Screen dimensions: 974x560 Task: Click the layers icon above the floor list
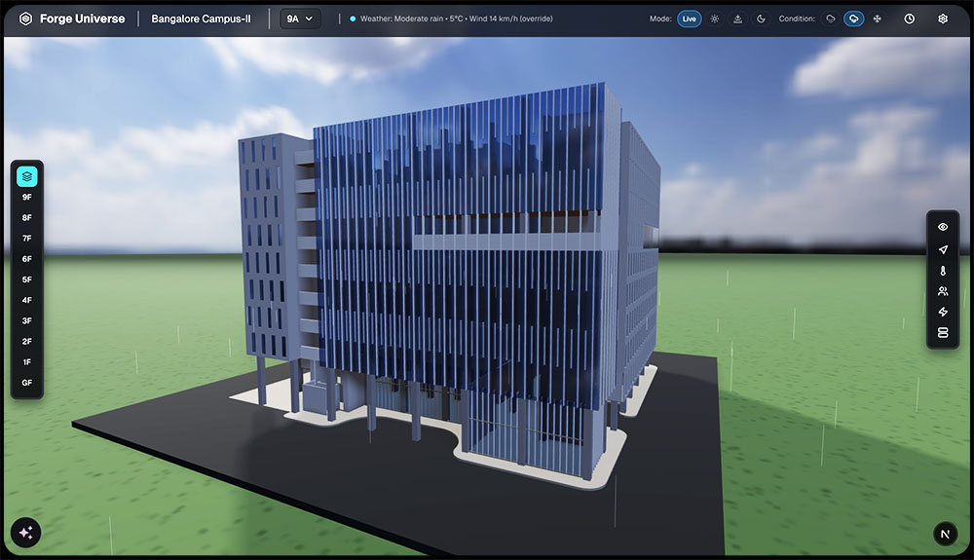coord(27,176)
